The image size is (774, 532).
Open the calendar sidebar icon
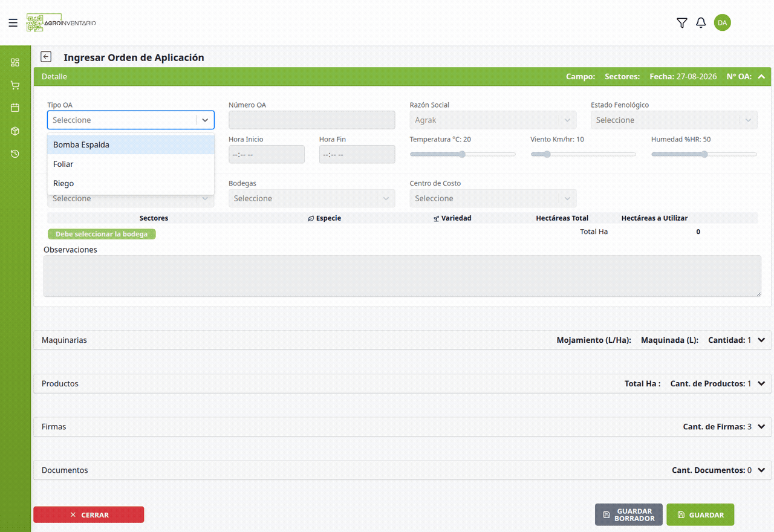pyautogui.click(x=15, y=108)
